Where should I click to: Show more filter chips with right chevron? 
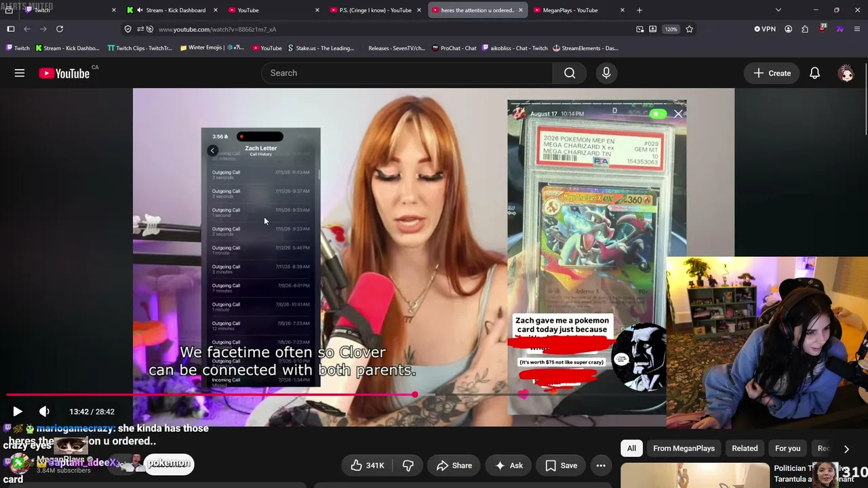(846, 449)
